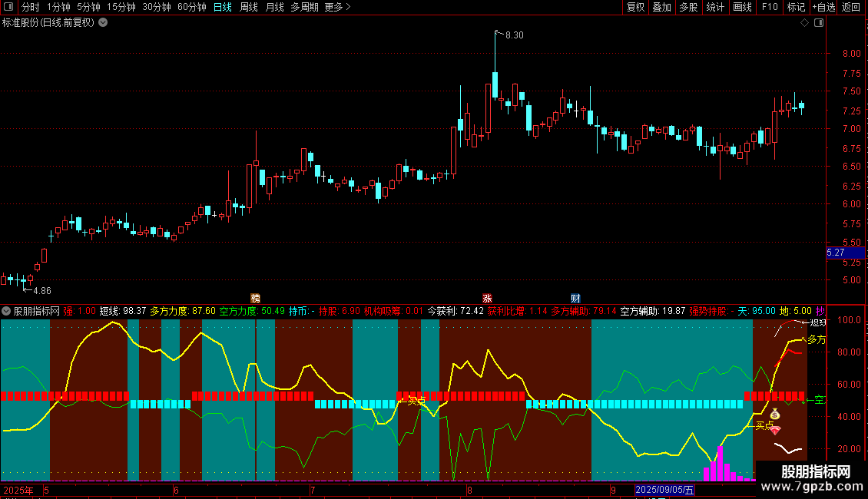
Task: Click the 短线: 98.37 value
Action: click(123, 311)
